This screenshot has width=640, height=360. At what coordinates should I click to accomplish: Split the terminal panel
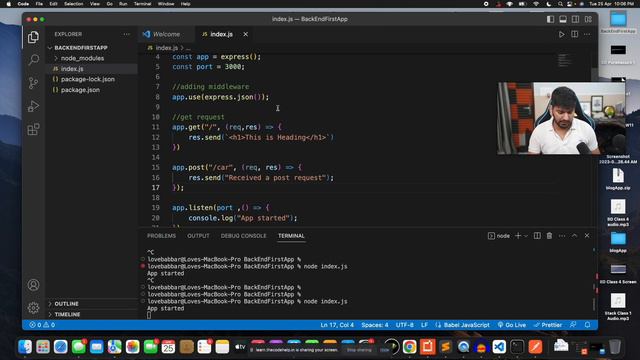click(537, 236)
